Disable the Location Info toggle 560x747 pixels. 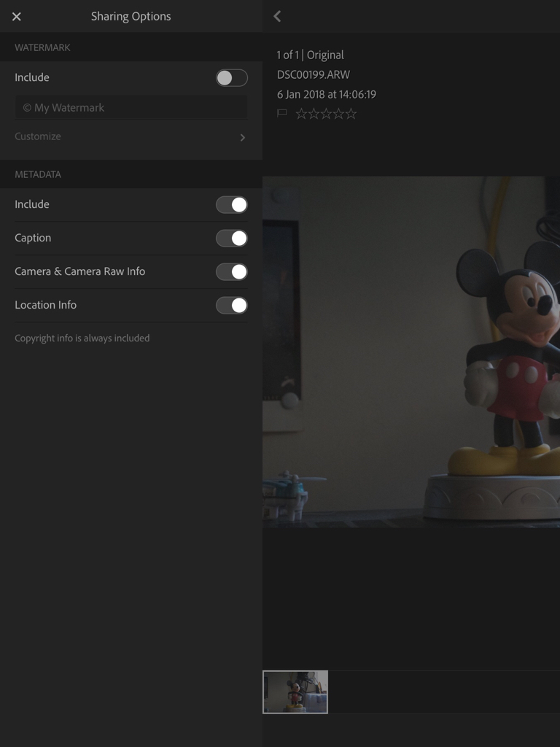pyautogui.click(x=231, y=306)
